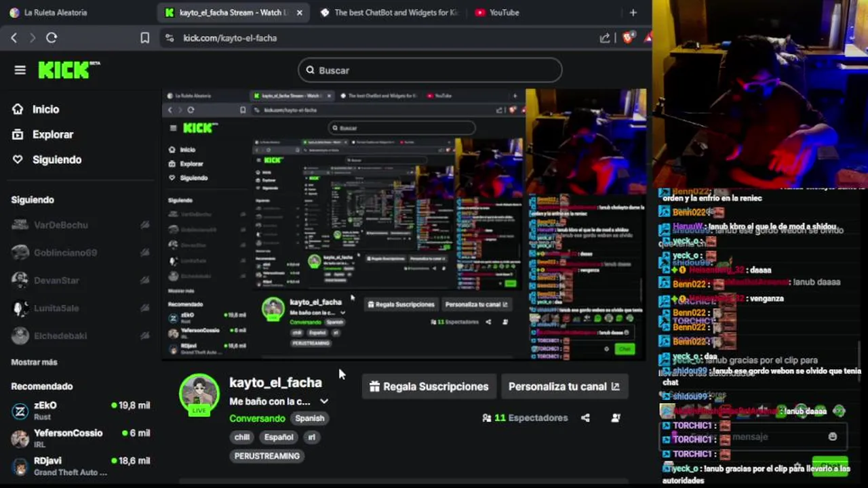The image size is (868, 488).
Task: Click the 11 Espectadores viewer count
Action: coord(531,418)
